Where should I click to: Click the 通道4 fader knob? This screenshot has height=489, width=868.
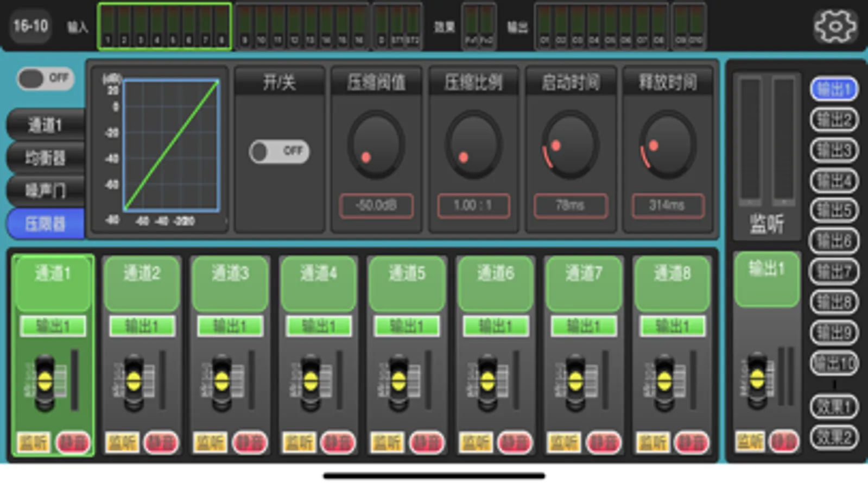click(311, 383)
